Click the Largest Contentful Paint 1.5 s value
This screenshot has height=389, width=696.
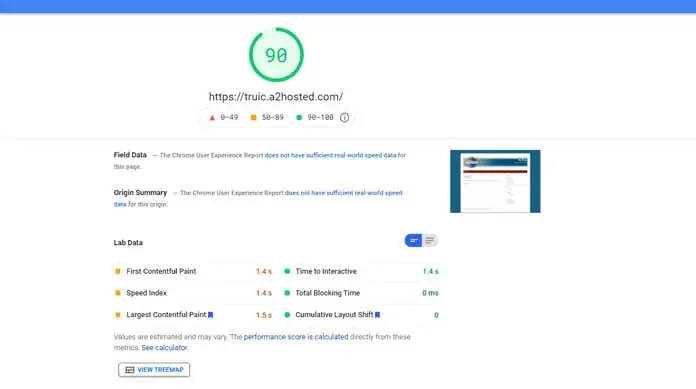(264, 315)
